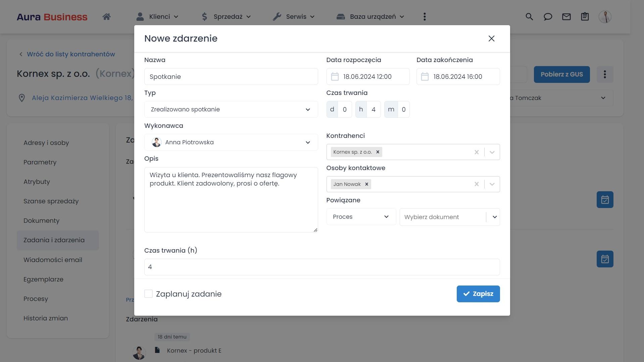
Task: Toggle the Zaplanuj zadanie checkbox
Action: (x=148, y=294)
